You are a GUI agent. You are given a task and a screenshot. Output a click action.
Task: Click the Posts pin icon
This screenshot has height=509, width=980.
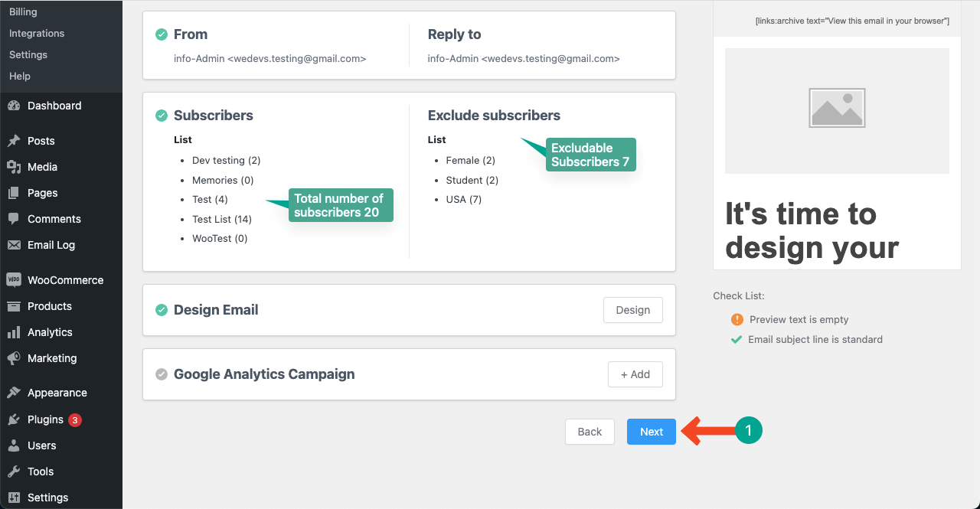[14, 141]
